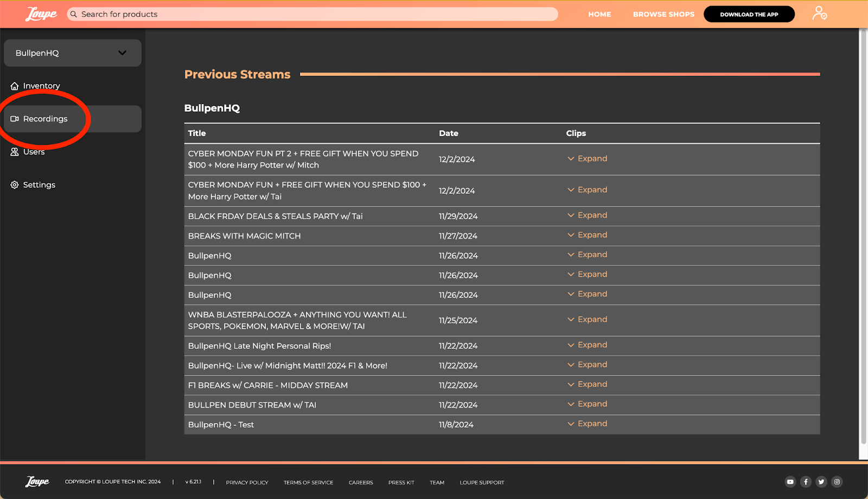868x499 pixels.
Task: Click the Loupe logo in header
Action: click(x=41, y=14)
